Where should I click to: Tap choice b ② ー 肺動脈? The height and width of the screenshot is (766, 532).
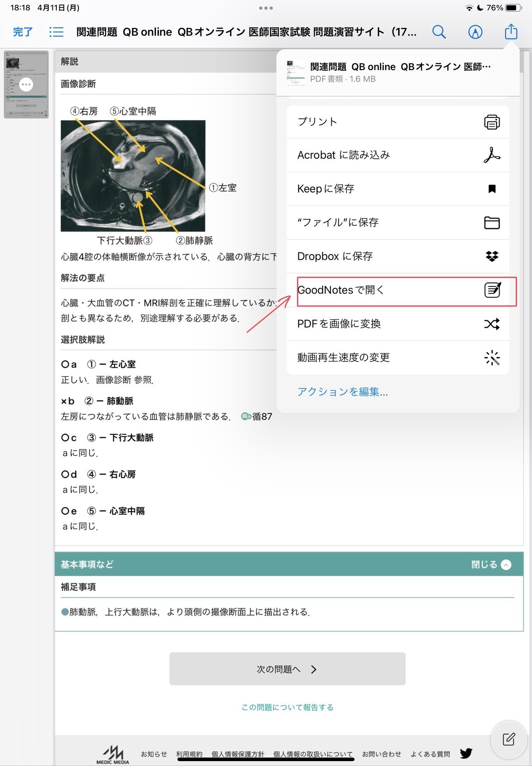[97, 401]
